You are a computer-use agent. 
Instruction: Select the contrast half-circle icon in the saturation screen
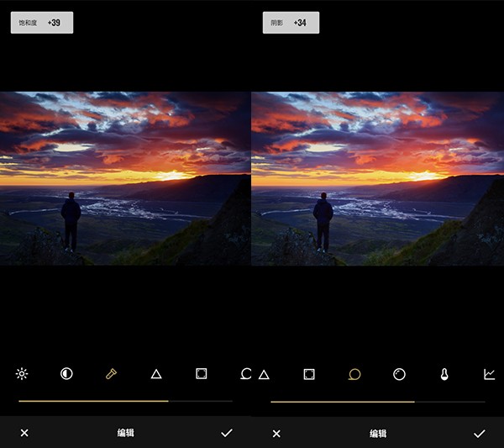point(66,374)
